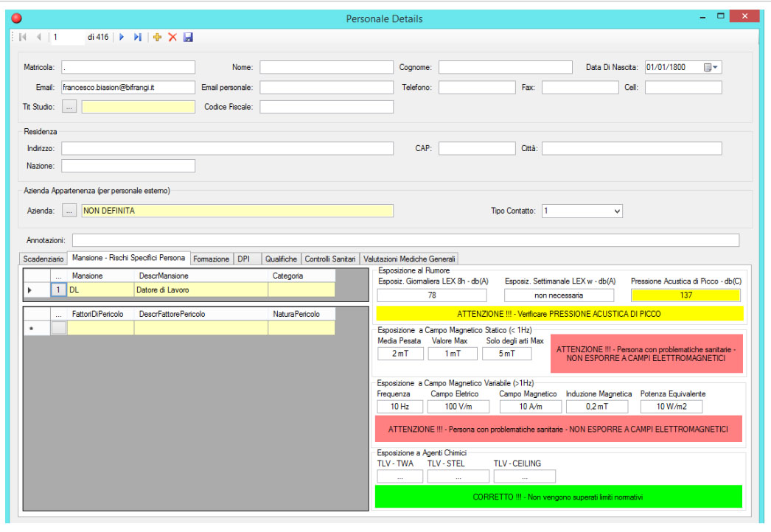Click the Annotazioni input field
Screen dimensions: 771x532
pyautogui.click(x=405, y=240)
